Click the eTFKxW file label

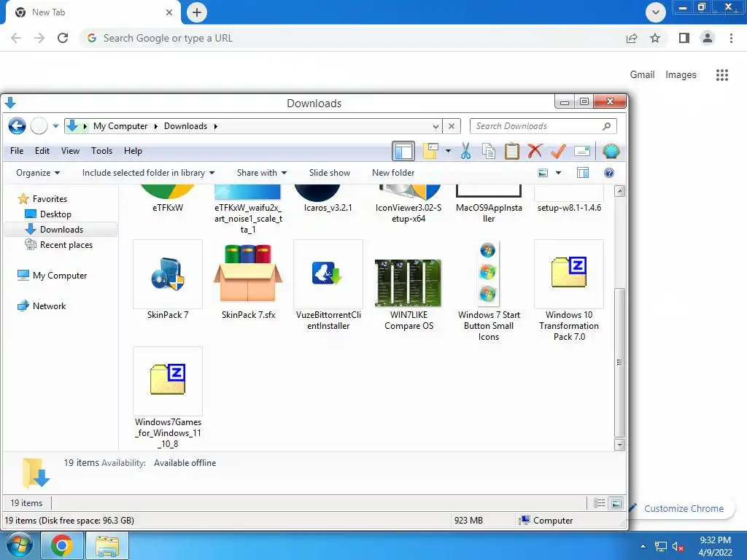coord(168,208)
